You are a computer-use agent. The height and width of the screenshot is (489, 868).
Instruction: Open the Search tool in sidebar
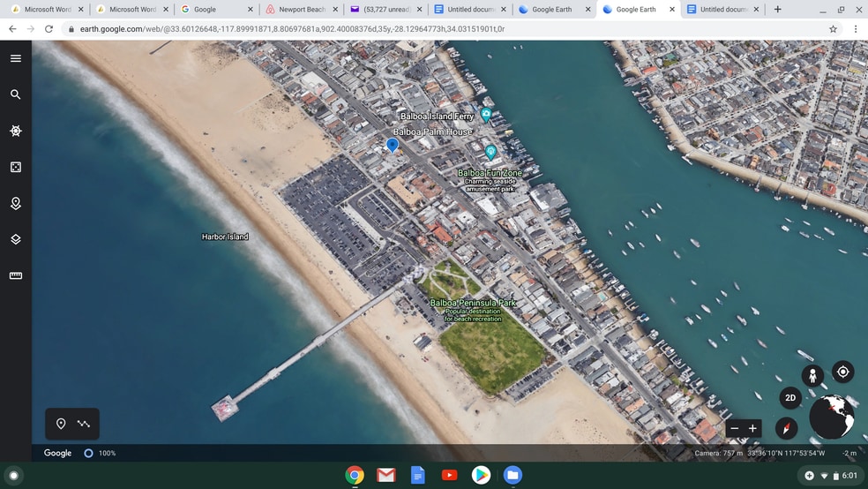tap(15, 94)
